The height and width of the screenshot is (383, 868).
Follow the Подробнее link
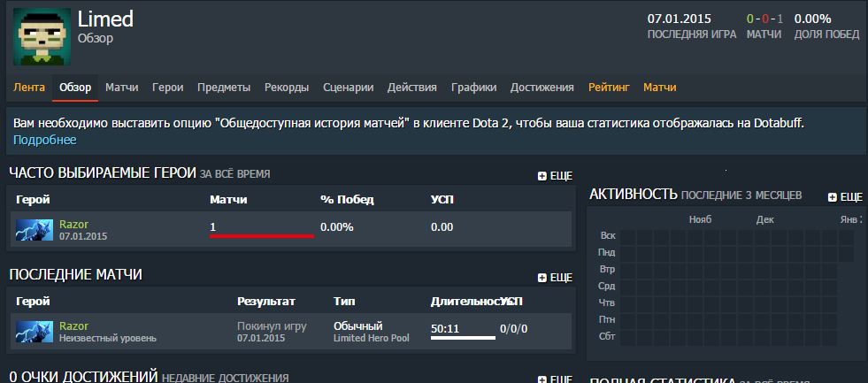(45, 140)
